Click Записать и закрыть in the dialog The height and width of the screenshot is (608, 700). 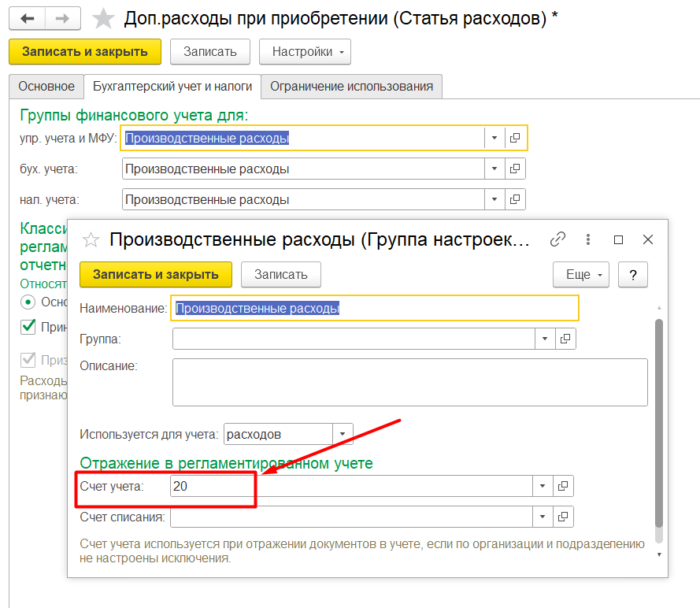155,275
